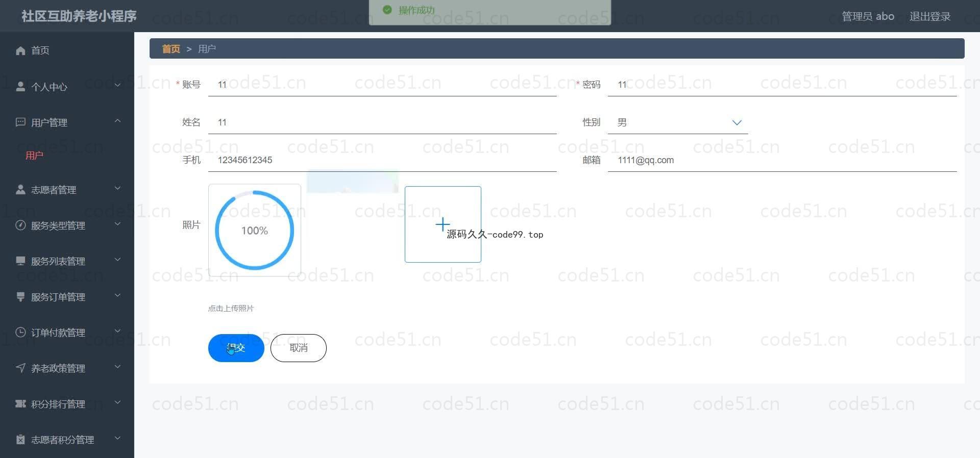
Task: Click the icon next to 服务订单管理
Action: click(x=20, y=297)
